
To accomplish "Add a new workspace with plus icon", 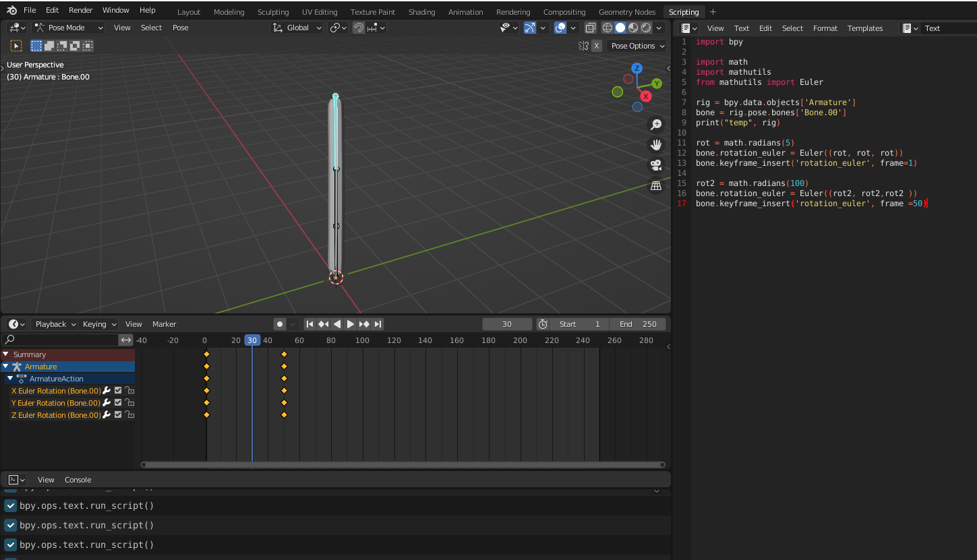I will 713,11.
